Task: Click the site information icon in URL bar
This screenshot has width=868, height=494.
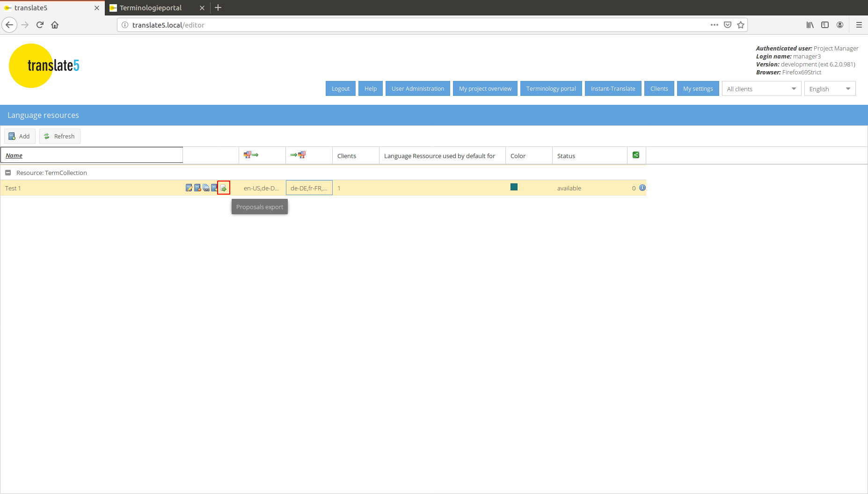Action: (125, 25)
